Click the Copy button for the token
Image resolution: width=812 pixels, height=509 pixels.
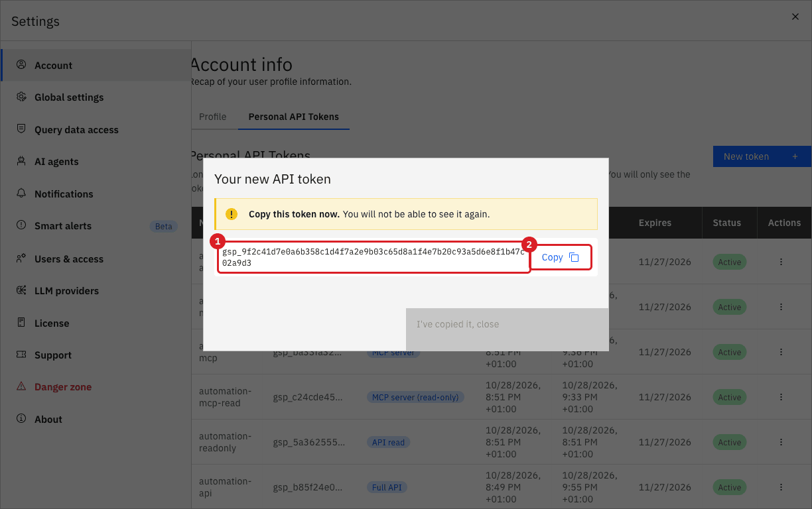click(561, 257)
